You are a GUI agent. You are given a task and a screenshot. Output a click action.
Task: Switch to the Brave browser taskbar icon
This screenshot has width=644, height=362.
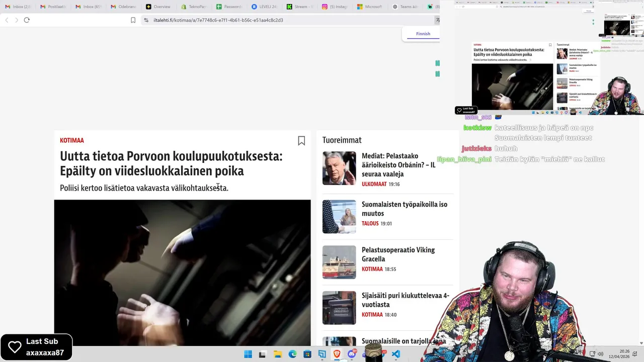[x=337, y=354]
